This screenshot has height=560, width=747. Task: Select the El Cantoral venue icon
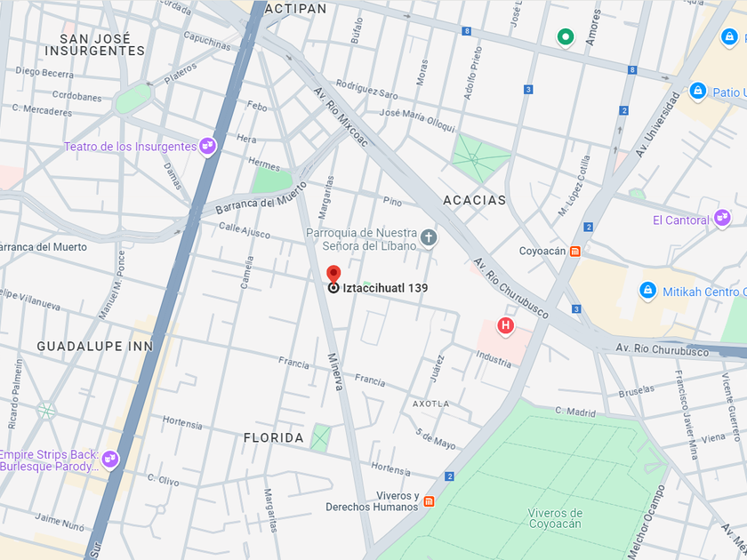[722, 219]
